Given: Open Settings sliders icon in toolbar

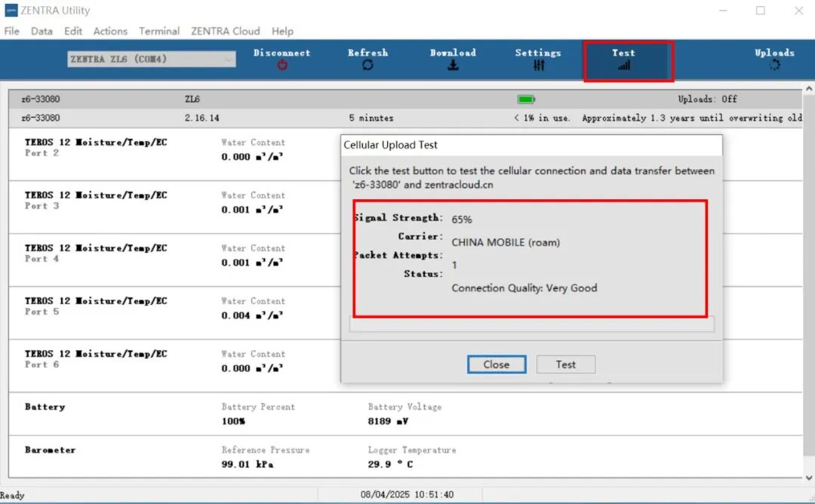Looking at the screenshot, I should tap(538, 66).
